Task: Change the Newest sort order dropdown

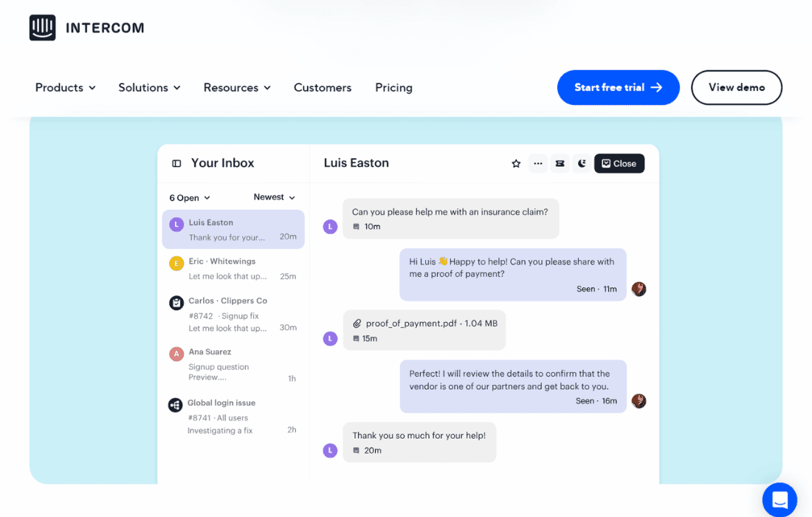Action: click(275, 197)
